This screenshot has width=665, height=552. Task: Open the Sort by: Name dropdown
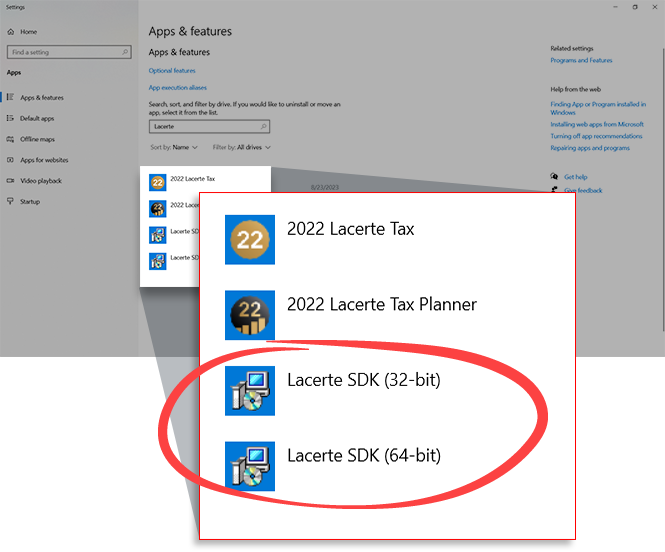coord(174,147)
